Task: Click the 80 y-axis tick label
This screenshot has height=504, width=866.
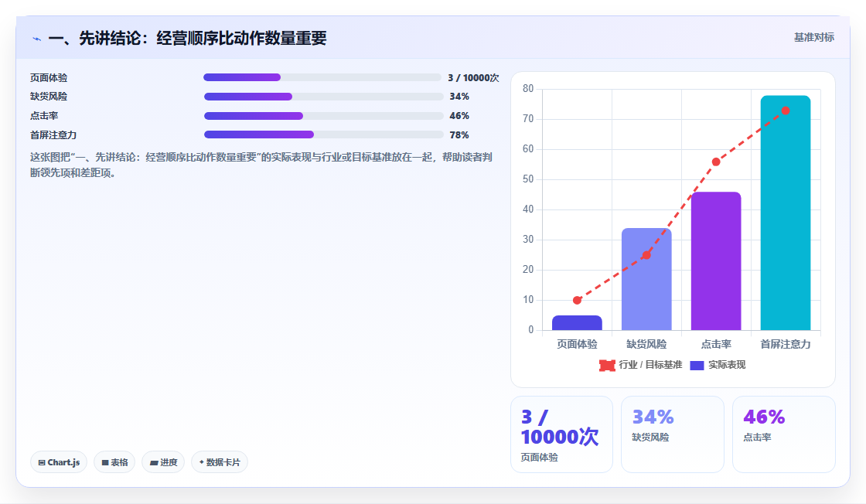Action: tap(528, 89)
